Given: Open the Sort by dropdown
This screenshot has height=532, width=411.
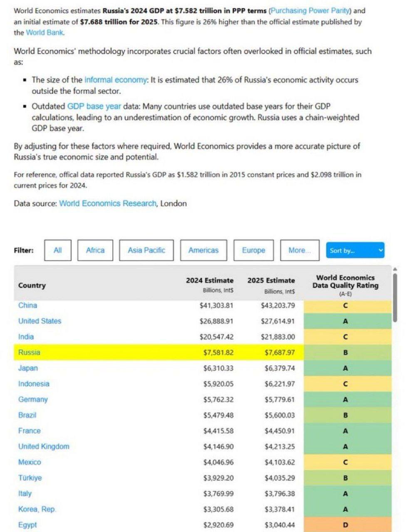Looking at the screenshot, I should [355, 250].
